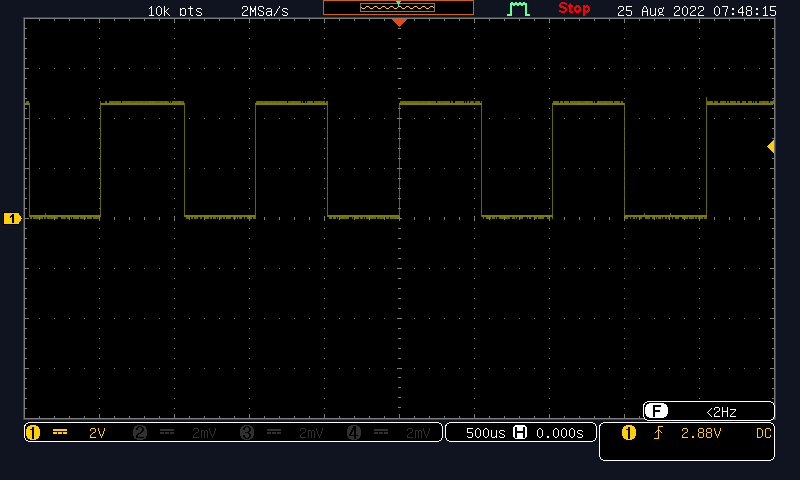Select the channel 1 indicator badge
Image resolution: width=800 pixels, height=480 pixels.
point(33,433)
